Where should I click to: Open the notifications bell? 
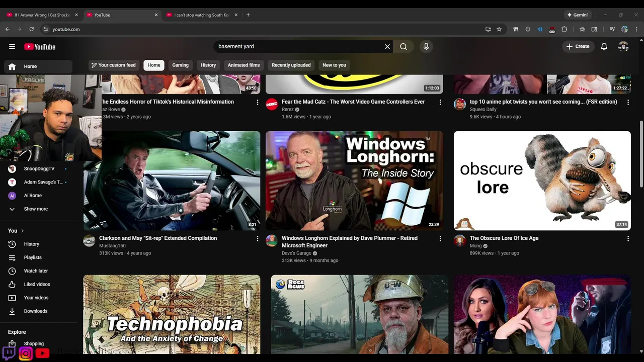click(x=604, y=46)
